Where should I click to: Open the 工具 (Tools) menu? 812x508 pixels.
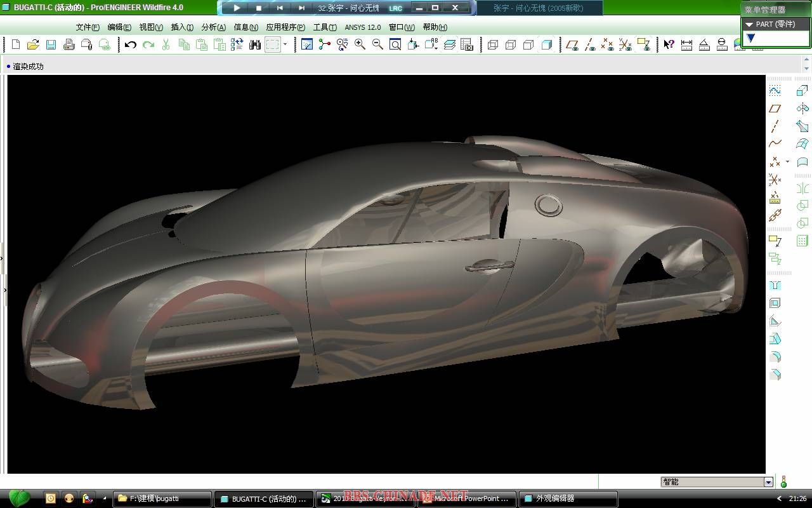[325, 27]
